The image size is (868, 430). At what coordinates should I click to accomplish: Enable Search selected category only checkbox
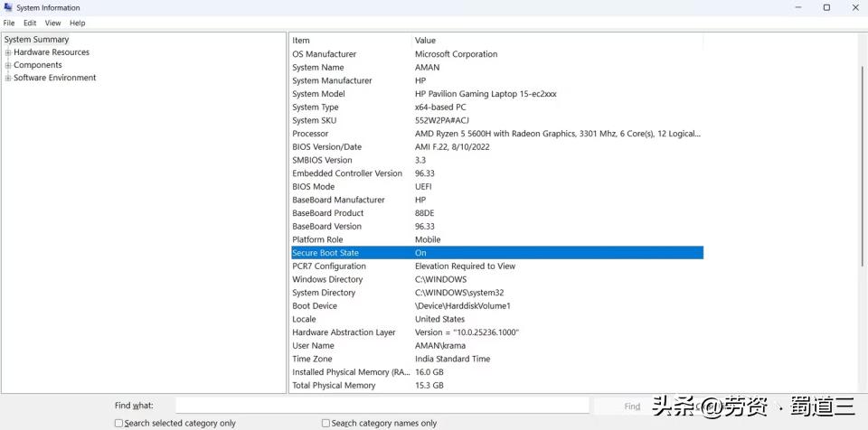click(x=118, y=423)
